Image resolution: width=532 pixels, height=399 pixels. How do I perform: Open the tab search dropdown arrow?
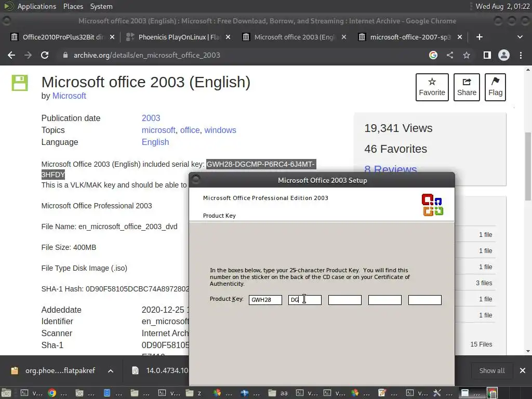click(520, 37)
